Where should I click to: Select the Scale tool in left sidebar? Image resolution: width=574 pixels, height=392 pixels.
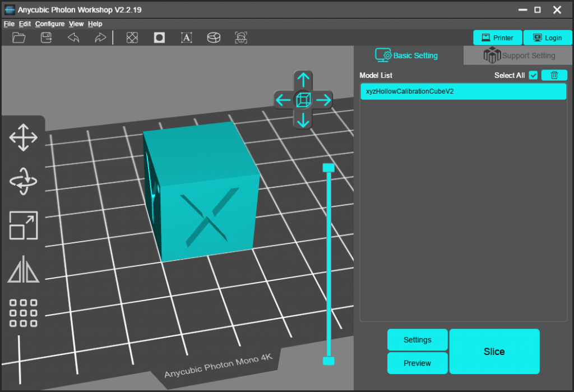(x=24, y=225)
